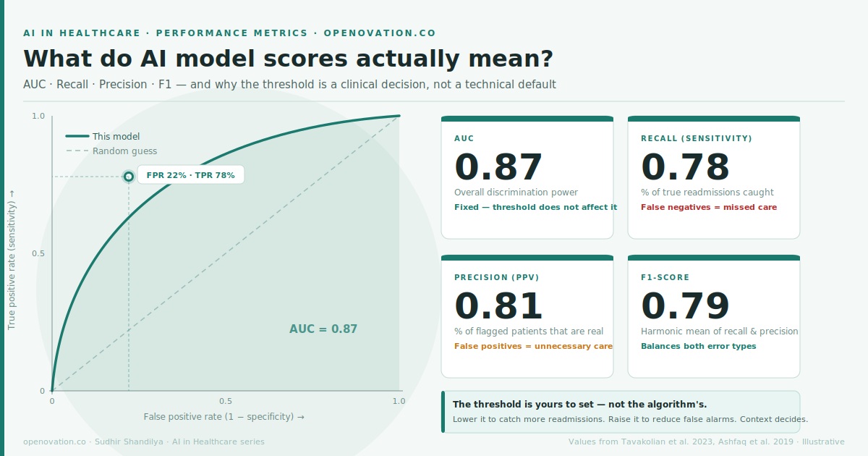Click 'False positives = unnecessary care' orange text

tap(533, 346)
